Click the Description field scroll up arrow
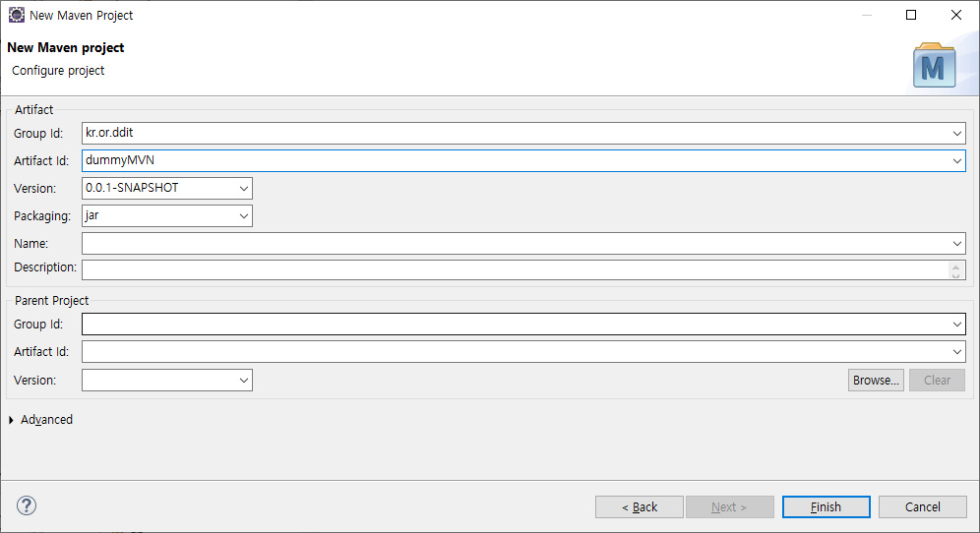This screenshot has width=980, height=533. pos(955,266)
